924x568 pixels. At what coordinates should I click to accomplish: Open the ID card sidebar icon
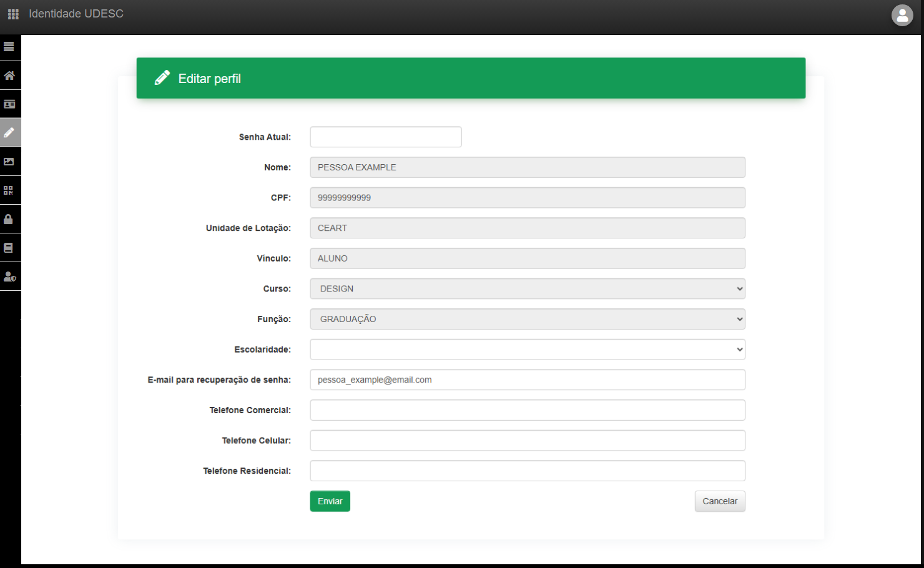click(9, 104)
